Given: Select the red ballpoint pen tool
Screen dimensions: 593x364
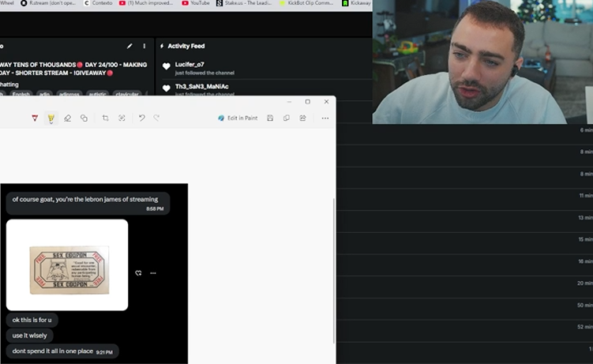Looking at the screenshot, I should pos(35,118).
